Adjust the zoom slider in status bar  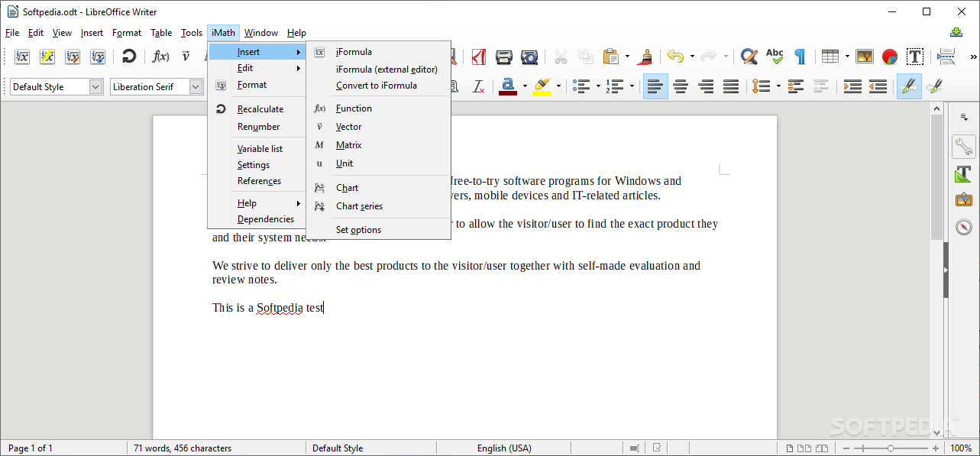click(x=891, y=448)
